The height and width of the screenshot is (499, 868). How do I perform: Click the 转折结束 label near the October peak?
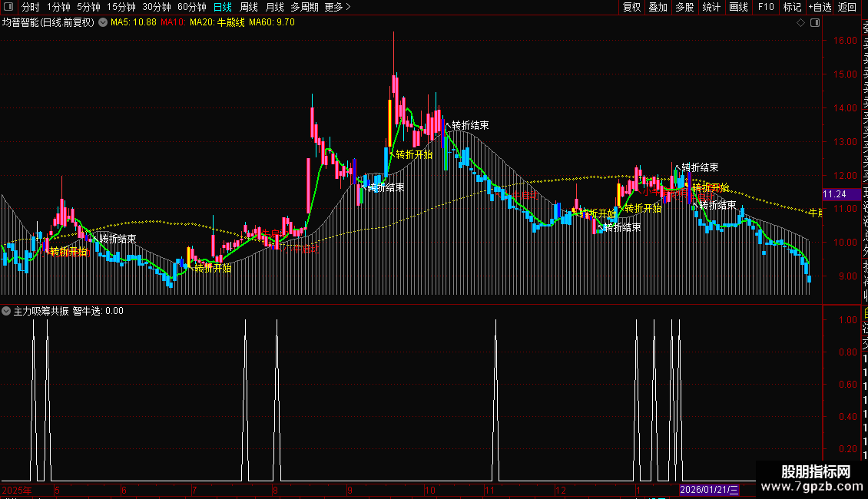coord(471,126)
